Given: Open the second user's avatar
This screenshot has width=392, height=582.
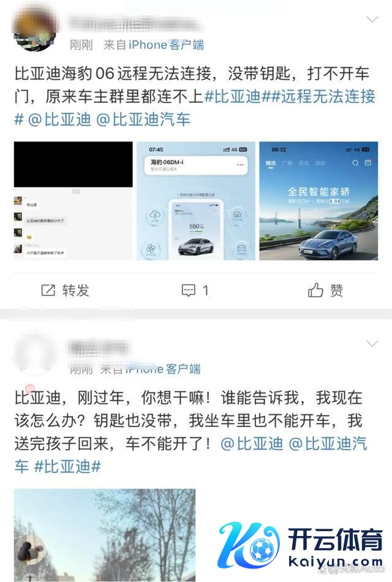Looking at the screenshot, I should [x=35, y=355].
